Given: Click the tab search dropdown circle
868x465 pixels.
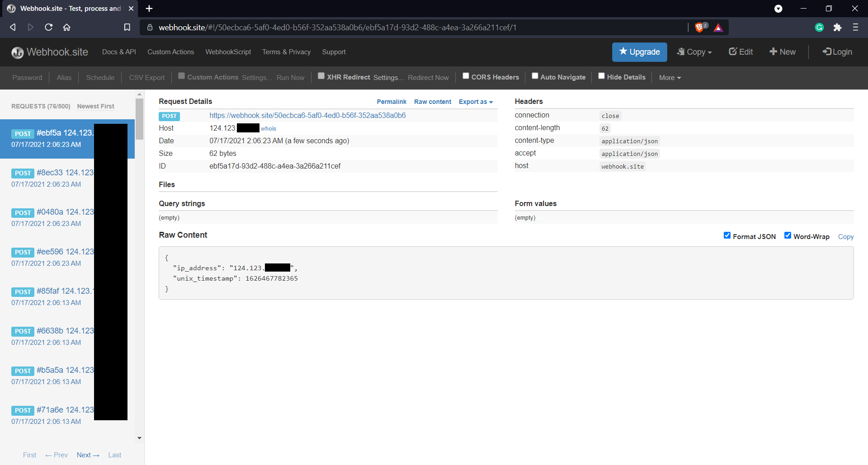Looking at the screenshot, I should [x=778, y=9].
